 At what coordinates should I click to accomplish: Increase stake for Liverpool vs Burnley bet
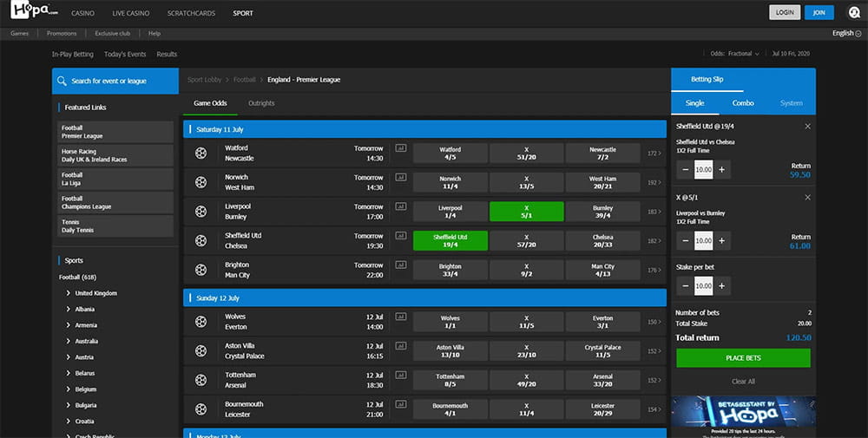[722, 240]
